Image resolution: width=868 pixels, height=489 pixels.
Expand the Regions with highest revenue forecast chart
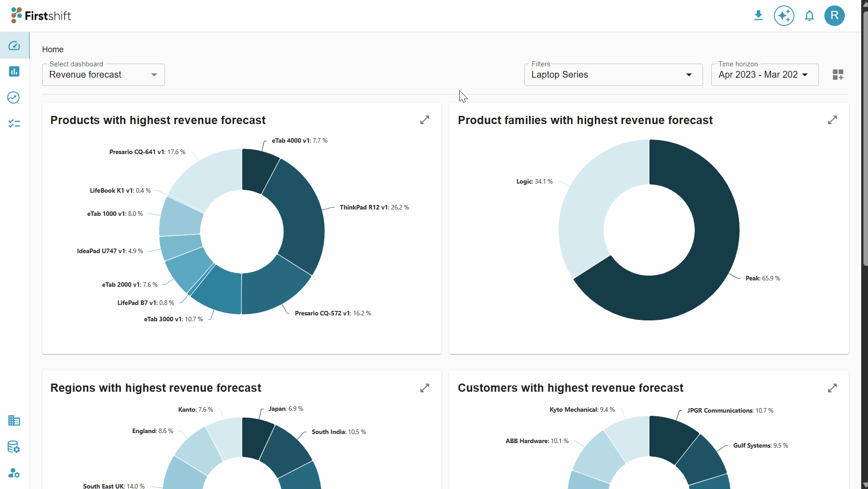[424, 388]
